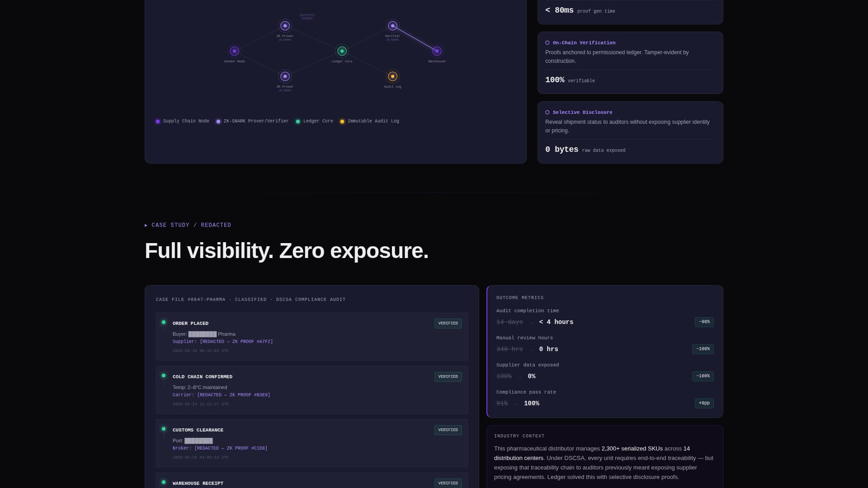Image resolution: width=868 pixels, height=488 pixels.
Task: Click the 'Full visibility. Zero exposure.' headline
Action: click(x=287, y=251)
